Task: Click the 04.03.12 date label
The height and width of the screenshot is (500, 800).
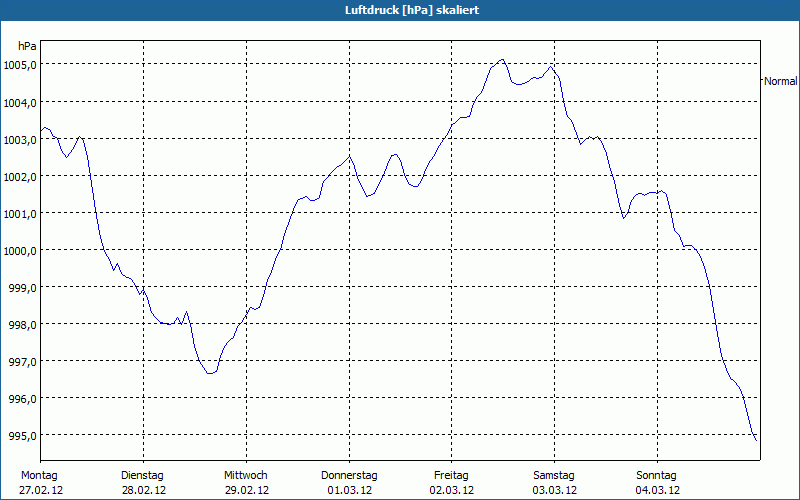Action: (658, 490)
